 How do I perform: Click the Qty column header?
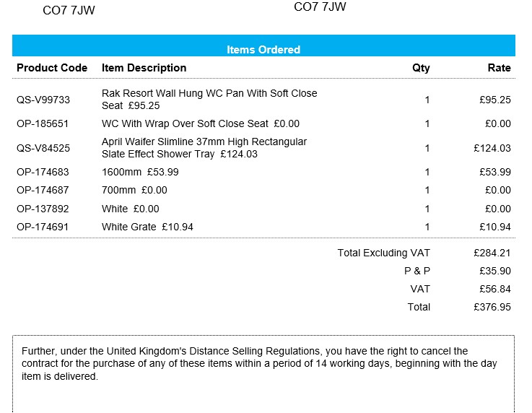421,68
